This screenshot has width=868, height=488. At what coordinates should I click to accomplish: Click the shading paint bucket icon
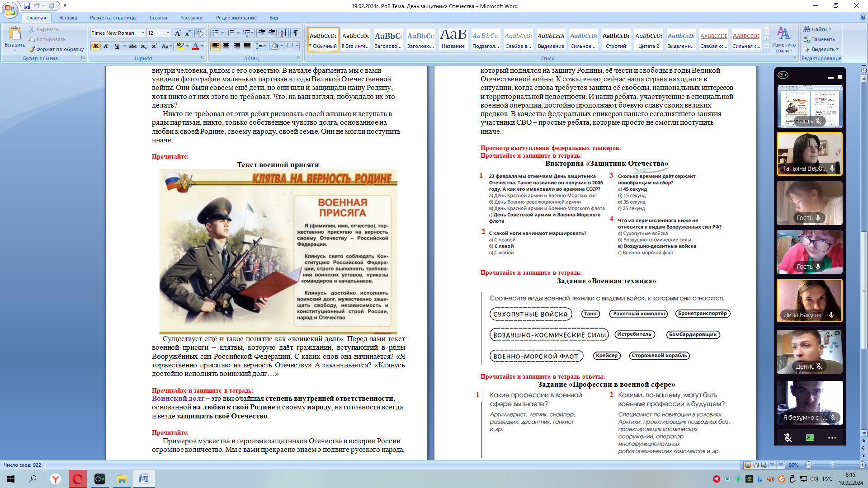click(275, 46)
